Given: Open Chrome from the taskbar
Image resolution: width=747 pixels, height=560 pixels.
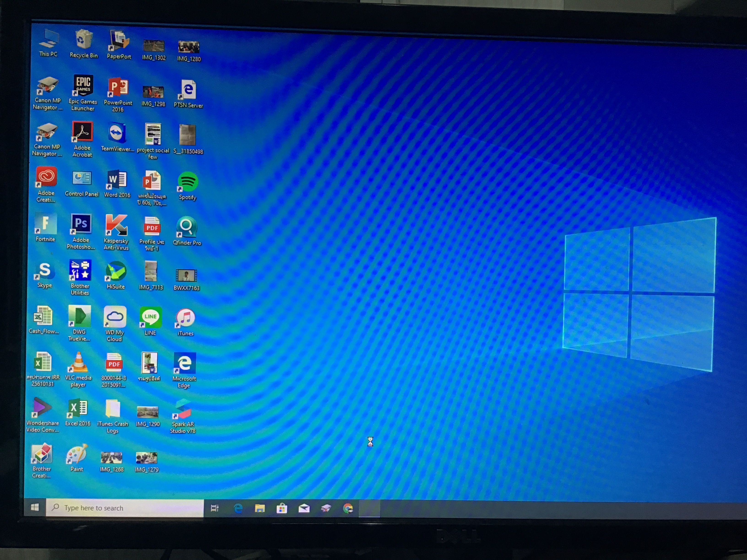Looking at the screenshot, I should click(x=348, y=508).
